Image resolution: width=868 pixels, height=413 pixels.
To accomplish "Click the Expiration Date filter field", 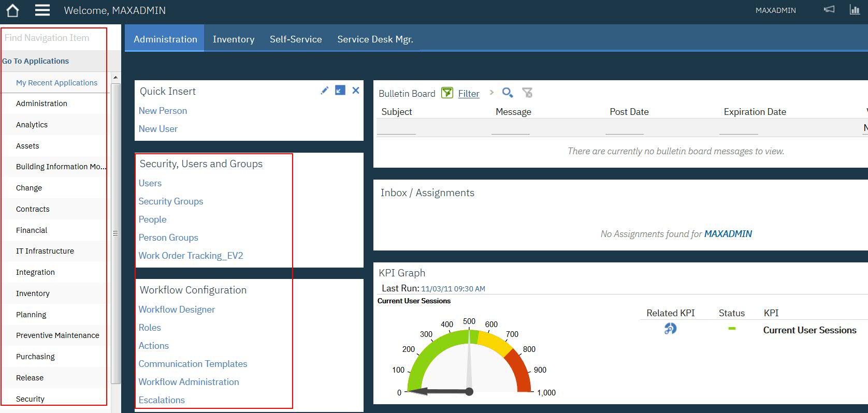I will click(x=739, y=128).
